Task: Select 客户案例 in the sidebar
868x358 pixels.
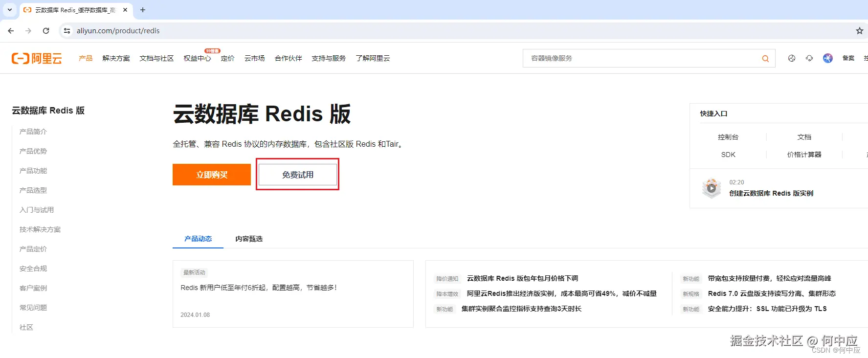Action: click(33, 288)
